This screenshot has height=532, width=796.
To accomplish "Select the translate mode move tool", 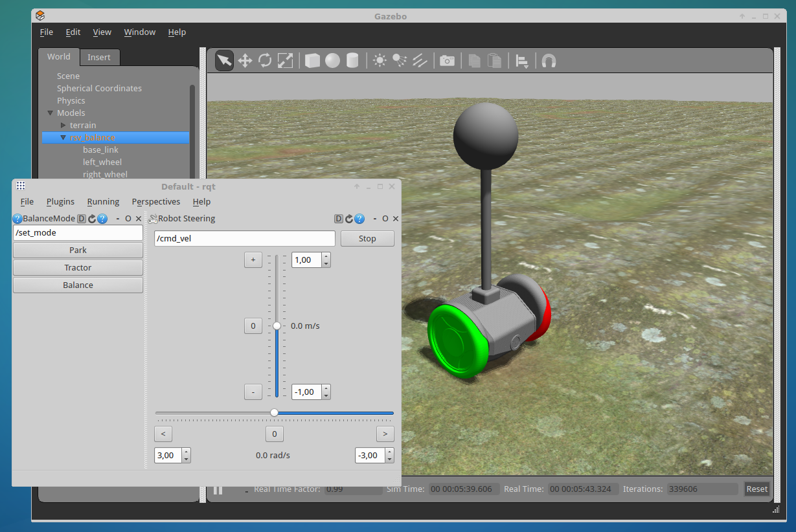I will point(245,61).
